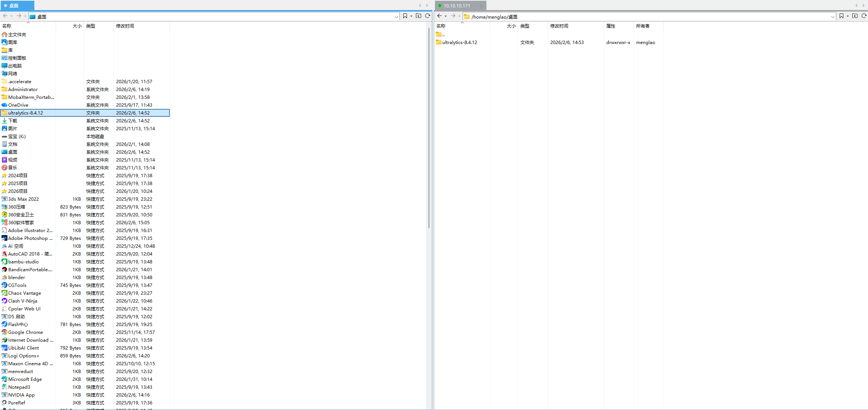868x410 pixels.
Task: Open the remote back-history dropdown arrow
Action: (x=446, y=16)
